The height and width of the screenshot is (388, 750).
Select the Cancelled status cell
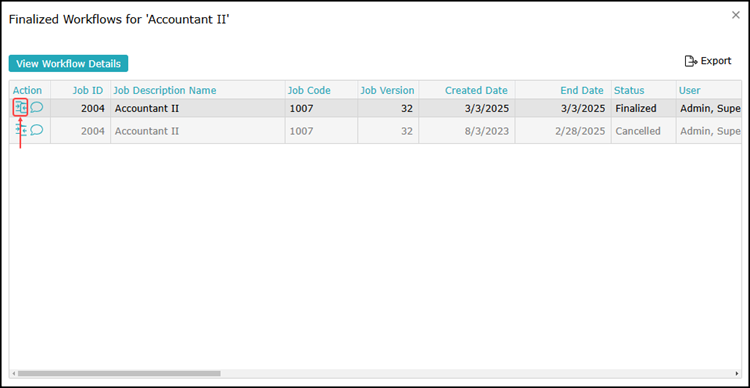tap(644, 131)
